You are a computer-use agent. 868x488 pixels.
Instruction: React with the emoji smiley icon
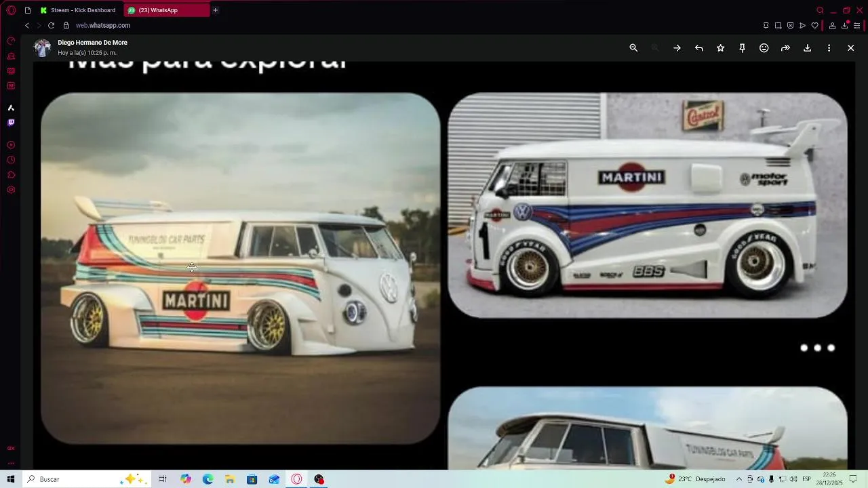coord(764,48)
